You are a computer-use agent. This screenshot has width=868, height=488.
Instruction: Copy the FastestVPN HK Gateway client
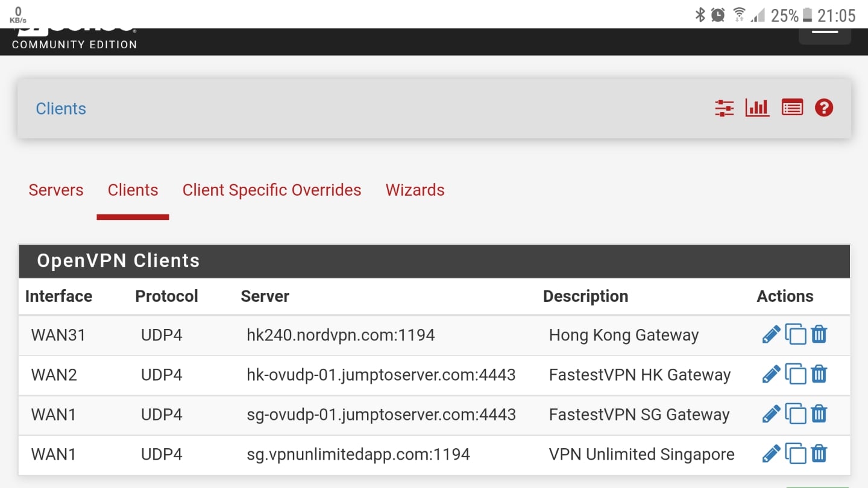click(795, 374)
